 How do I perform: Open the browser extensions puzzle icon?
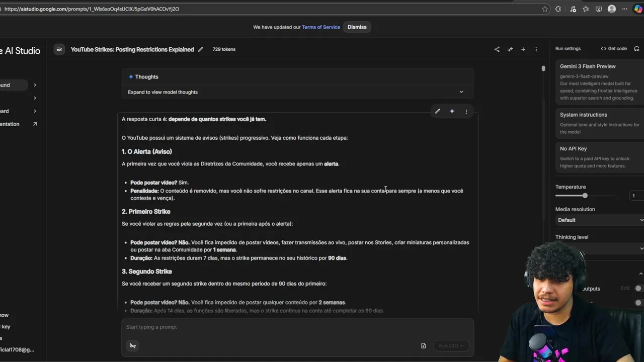(558, 9)
